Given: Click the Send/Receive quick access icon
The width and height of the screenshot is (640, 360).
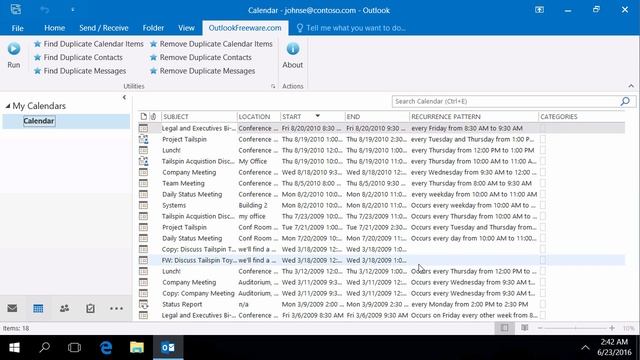Looking at the screenshot, I should tap(16, 9).
